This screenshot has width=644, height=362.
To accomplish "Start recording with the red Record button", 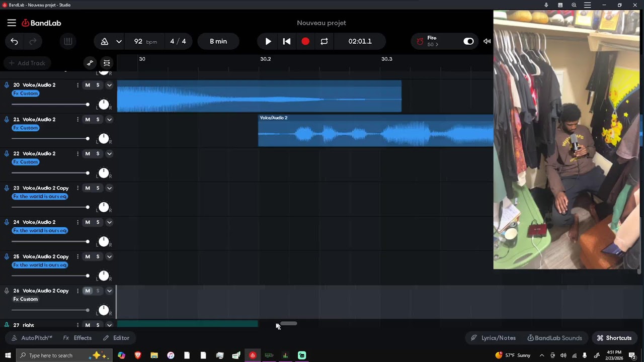I will (305, 41).
